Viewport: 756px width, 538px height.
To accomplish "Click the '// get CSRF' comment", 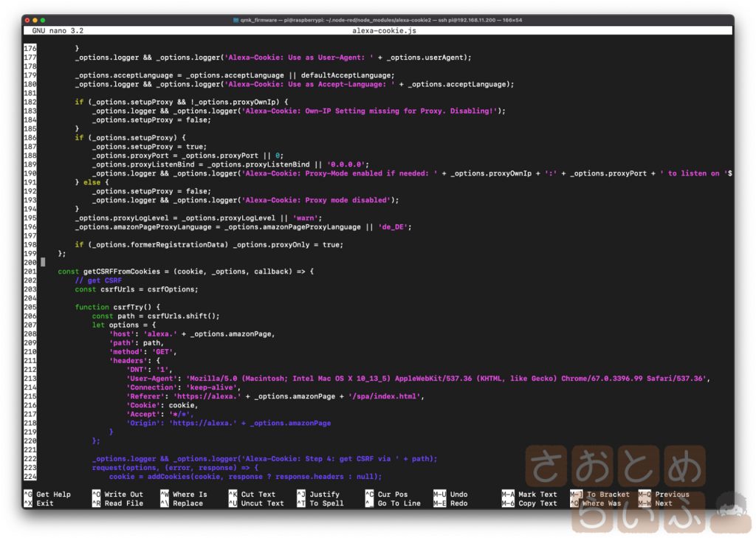I will [x=98, y=280].
